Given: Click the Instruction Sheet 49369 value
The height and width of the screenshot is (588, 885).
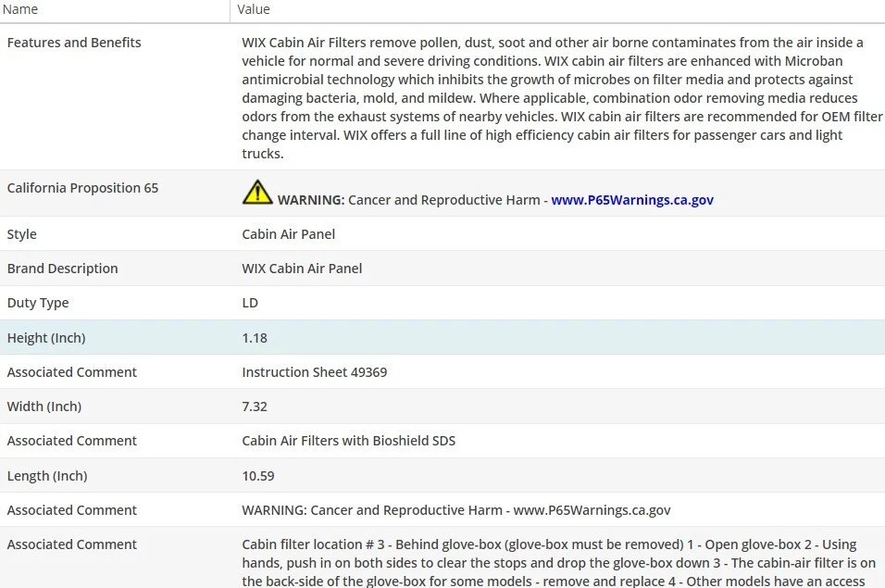Looking at the screenshot, I should (315, 372).
